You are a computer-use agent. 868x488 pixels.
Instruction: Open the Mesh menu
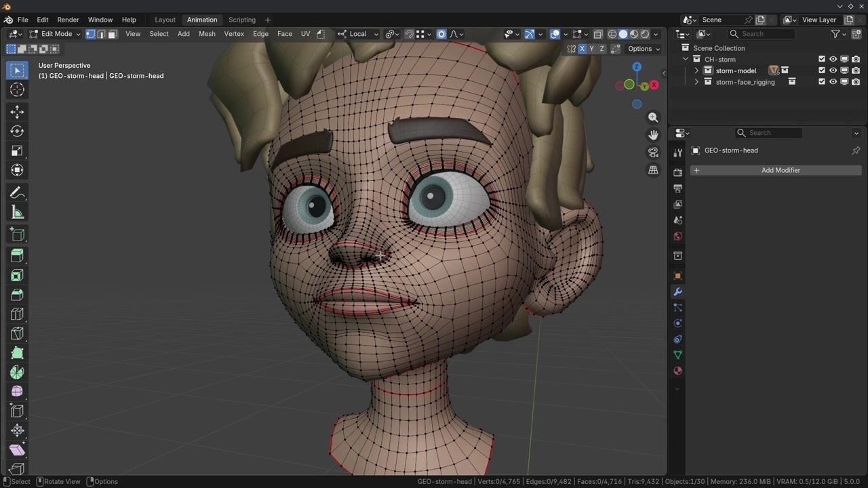(207, 34)
